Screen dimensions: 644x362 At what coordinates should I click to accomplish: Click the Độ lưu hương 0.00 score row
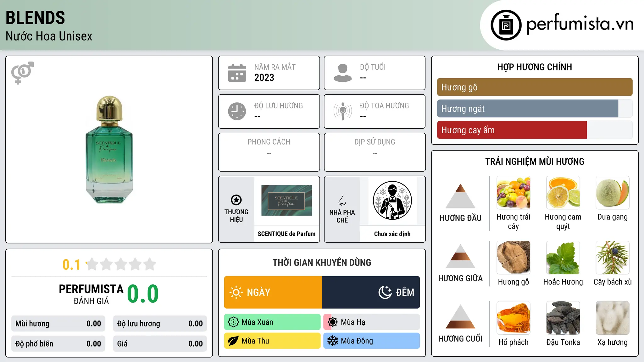click(x=160, y=324)
